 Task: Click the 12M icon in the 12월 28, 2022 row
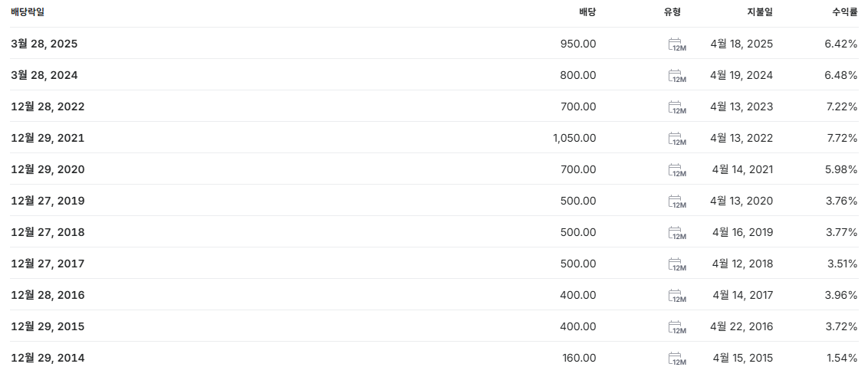pyautogui.click(x=677, y=107)
